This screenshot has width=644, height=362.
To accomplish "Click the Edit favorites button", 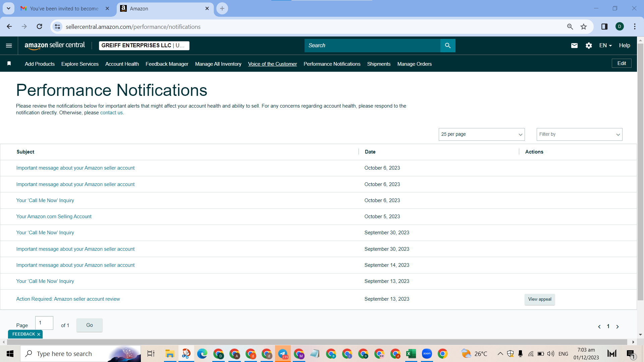I will [x=622, y=63].
